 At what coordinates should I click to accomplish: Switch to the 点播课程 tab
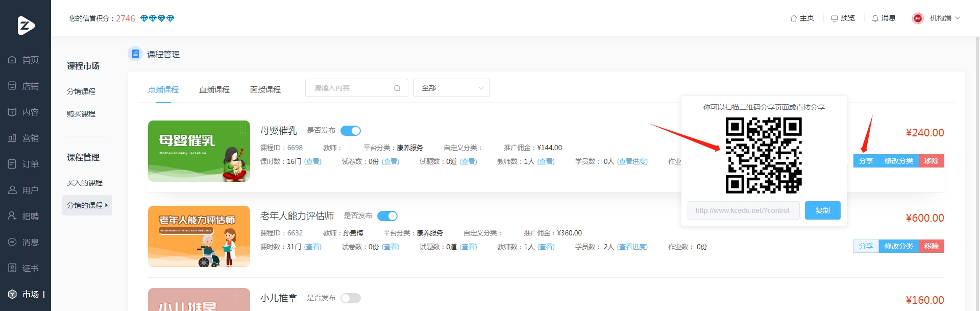pyautogui.click(x=163, y=89)
